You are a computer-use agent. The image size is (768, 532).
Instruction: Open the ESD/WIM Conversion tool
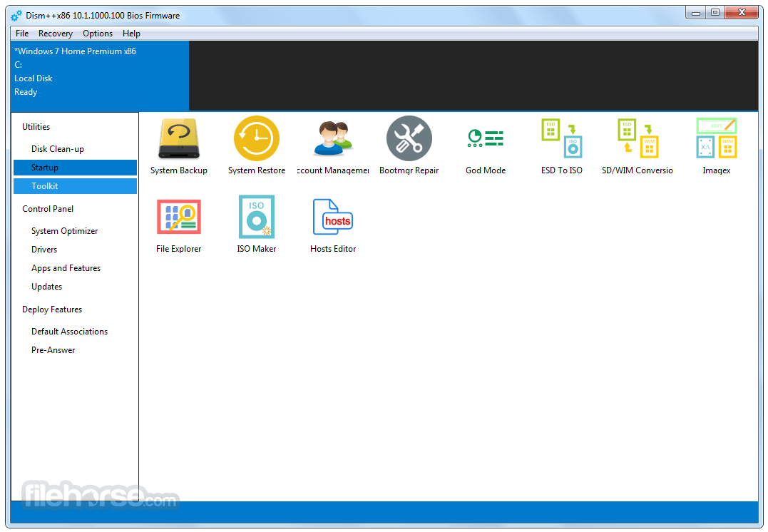tap(638, 138)
